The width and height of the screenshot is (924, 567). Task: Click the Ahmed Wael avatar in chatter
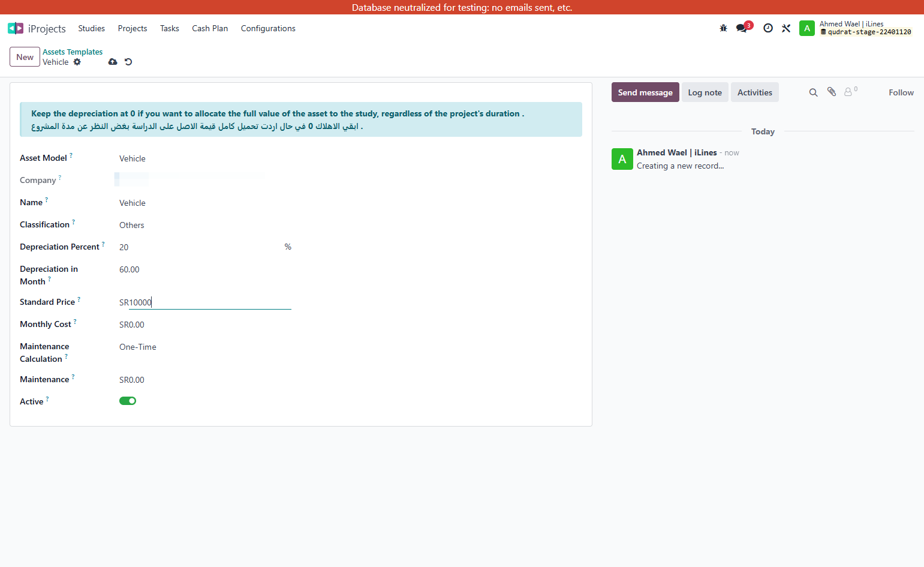click(622, 159)
